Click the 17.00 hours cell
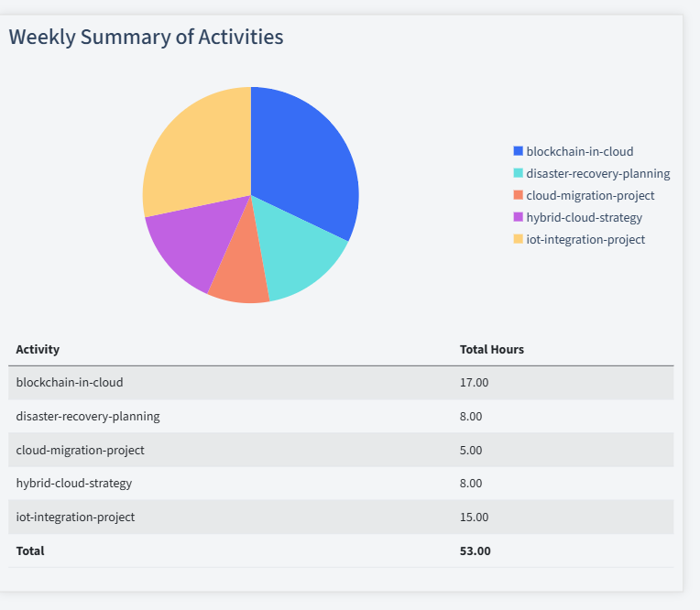 [x=474, y=383]
